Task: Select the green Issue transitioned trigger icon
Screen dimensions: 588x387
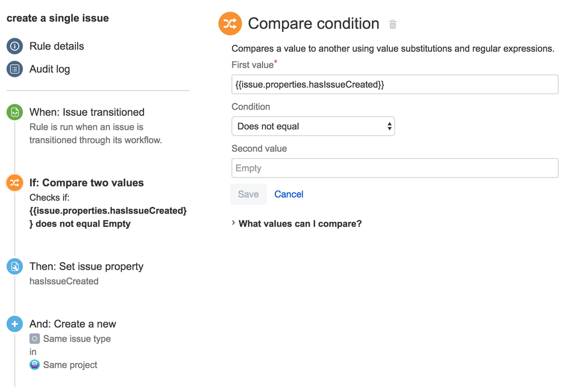Action: pos(15,112)
